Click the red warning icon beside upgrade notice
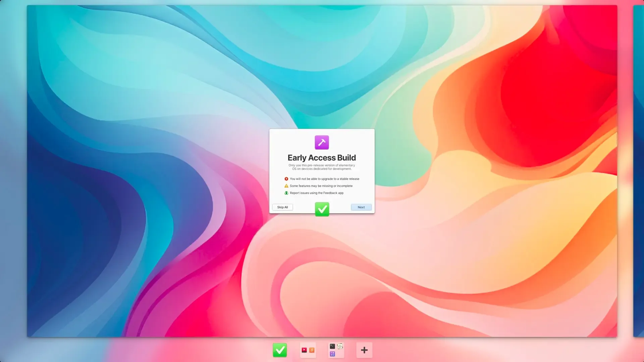The height and width of the screenshot is (362, 644). tap(286, 179)
